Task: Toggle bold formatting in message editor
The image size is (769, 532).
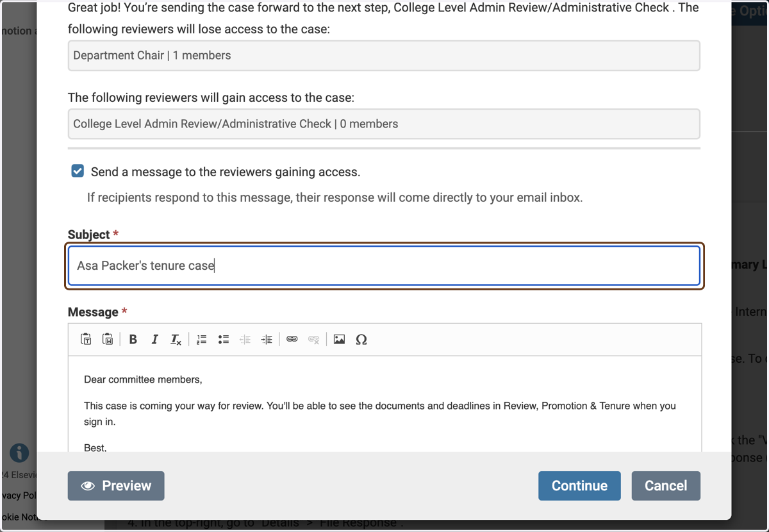Action: coord(133,339)
